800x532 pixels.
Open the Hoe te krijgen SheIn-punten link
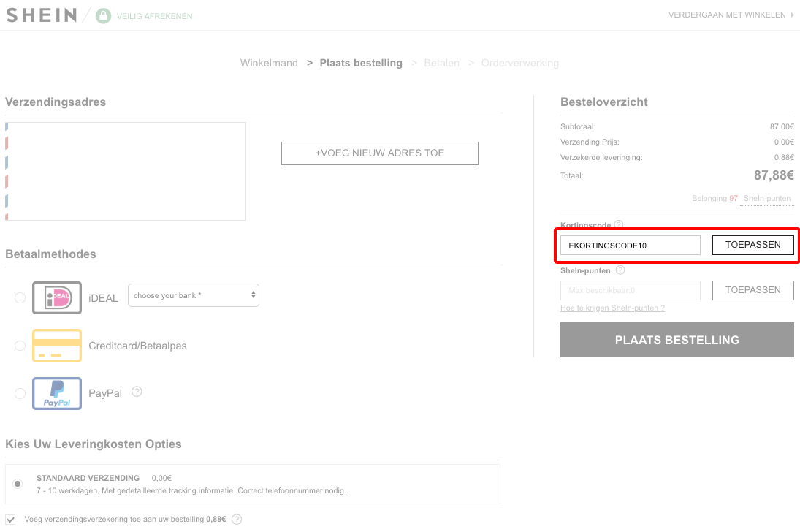(612, 308)
